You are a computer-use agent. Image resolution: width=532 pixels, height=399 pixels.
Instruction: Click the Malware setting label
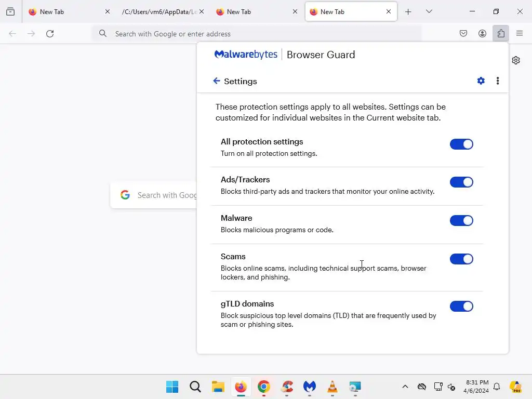coord(236,218)
